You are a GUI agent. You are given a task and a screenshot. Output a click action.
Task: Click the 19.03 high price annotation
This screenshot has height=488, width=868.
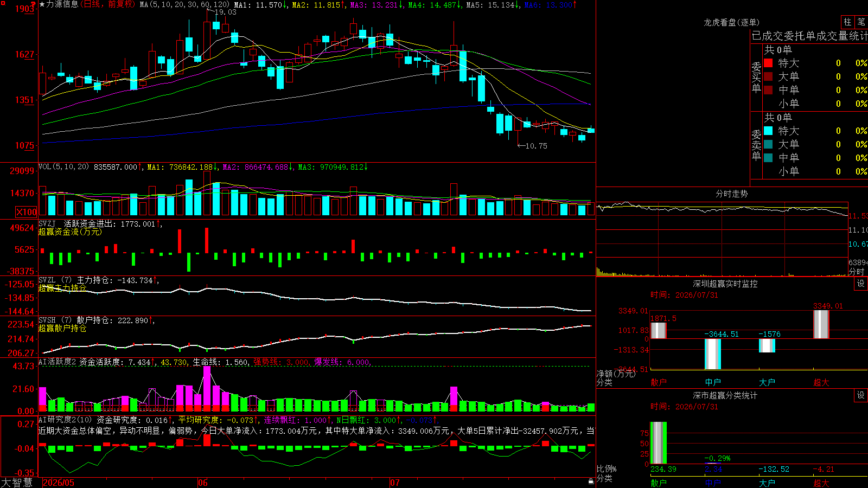[226, 12]
